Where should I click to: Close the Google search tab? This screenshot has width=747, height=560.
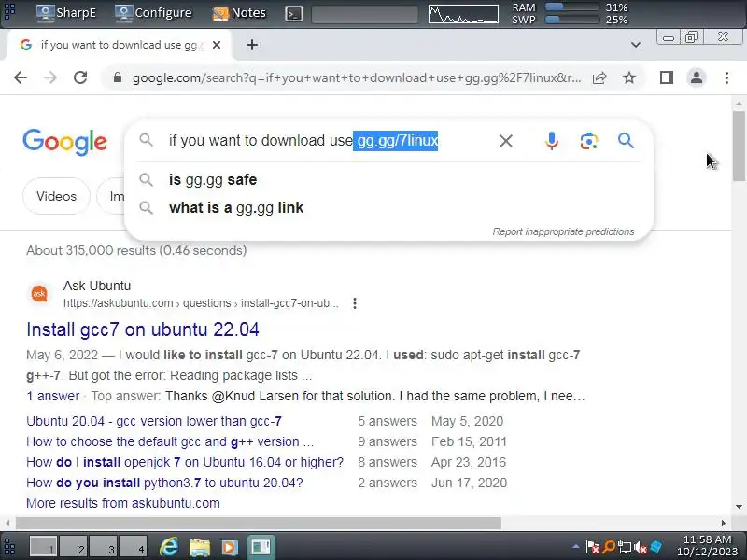pos(217,45)
